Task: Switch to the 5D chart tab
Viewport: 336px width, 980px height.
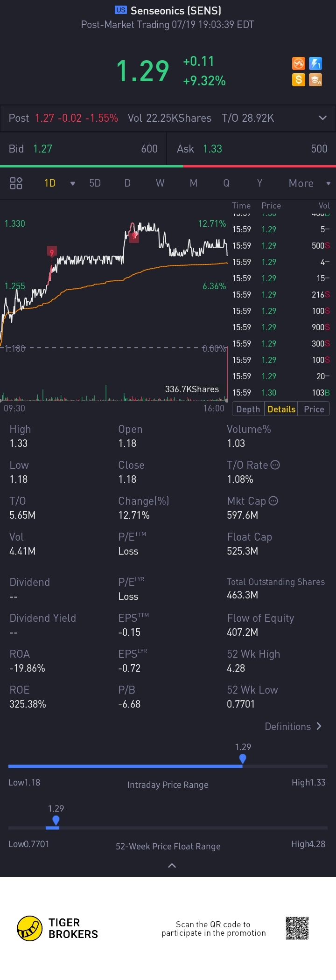Action: 95,183
